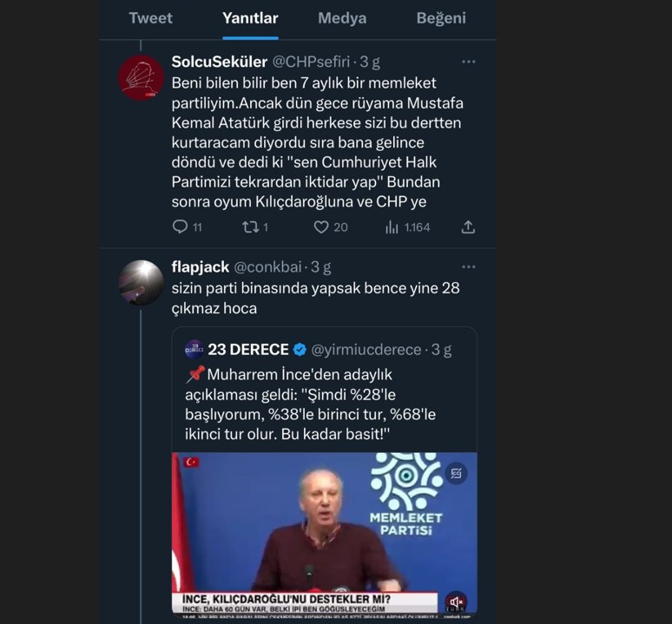Click the 23 DERECE small avatar
The height and width of the screenshot is (624, 672).
tap(194, 349)
